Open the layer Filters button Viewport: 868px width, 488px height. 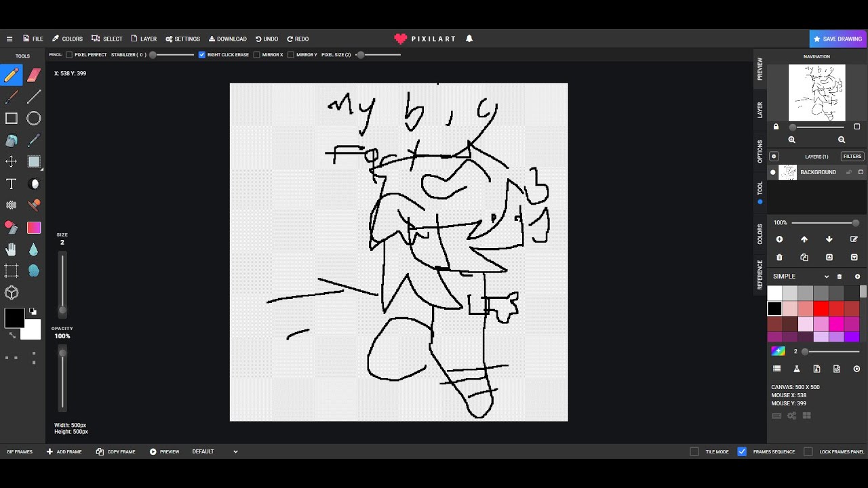tap(852, 157)
